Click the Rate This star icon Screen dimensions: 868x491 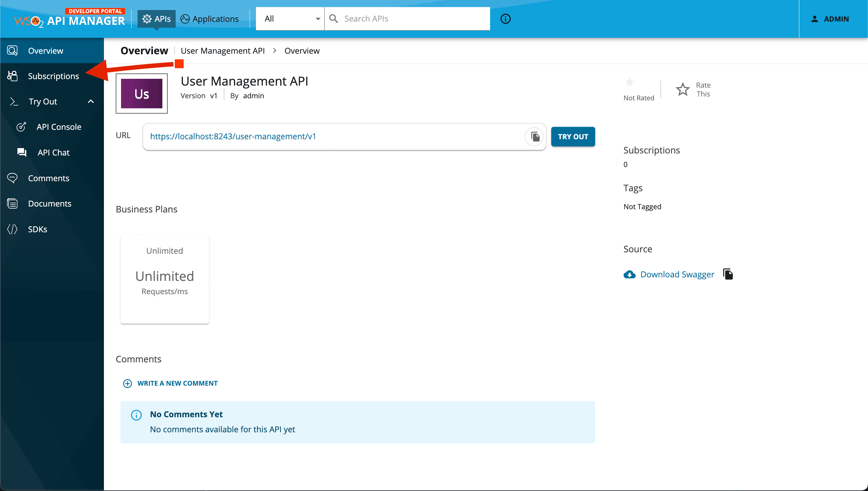[683, 89]
